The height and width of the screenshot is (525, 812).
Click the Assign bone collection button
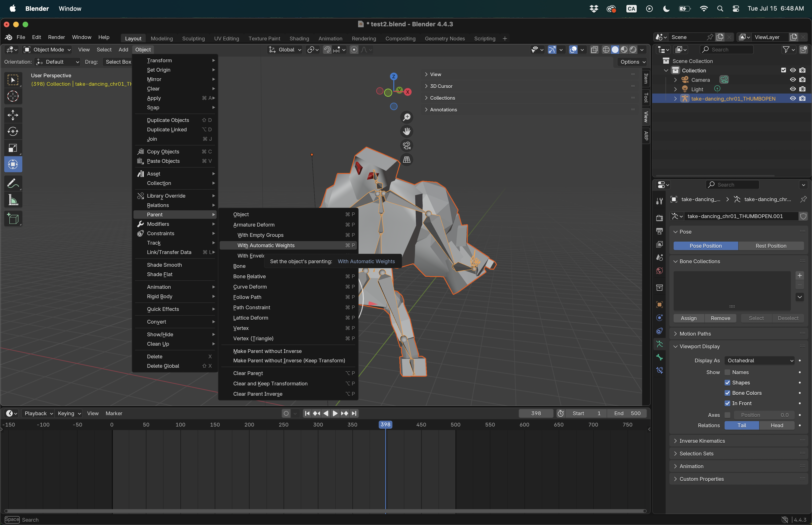(689, 318)
